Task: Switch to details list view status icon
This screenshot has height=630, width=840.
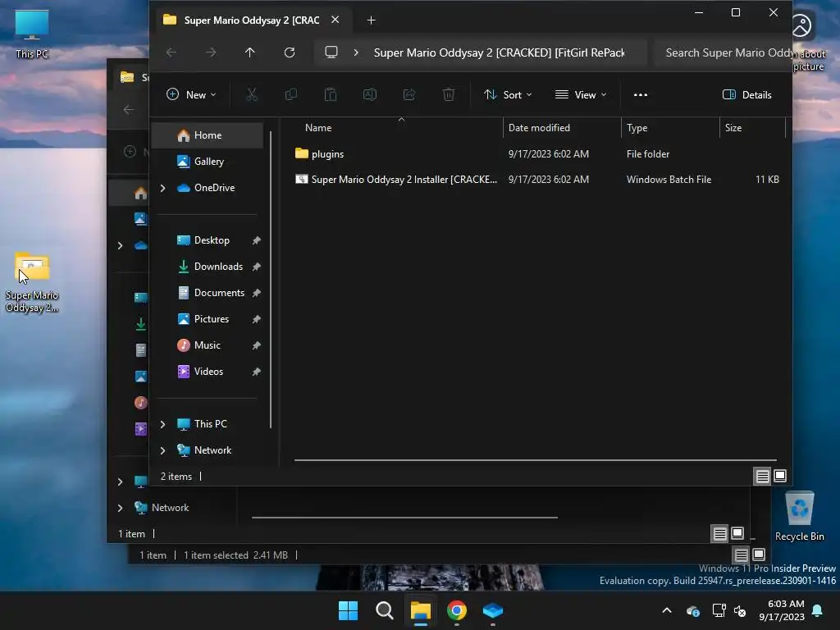Action: point(762,476)
